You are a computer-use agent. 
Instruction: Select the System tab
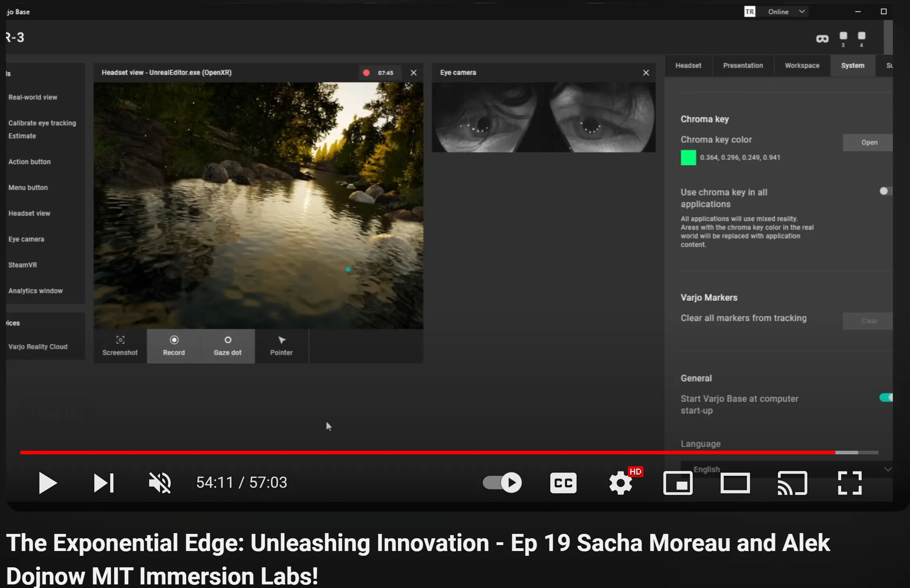pos(853,66)
